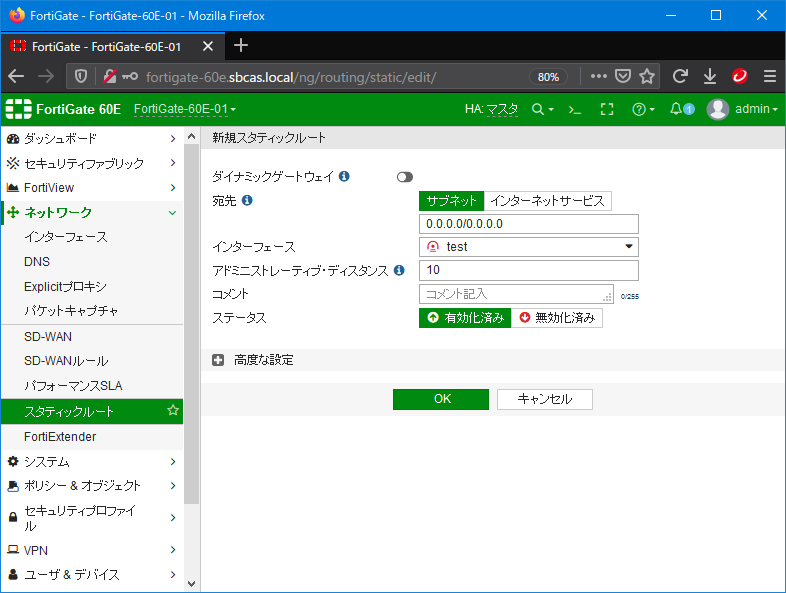This screenshot has width=786, height=593.
Task: Click destination field 0.0.0.0/0.0.0.0
Action: pos(529,224)
